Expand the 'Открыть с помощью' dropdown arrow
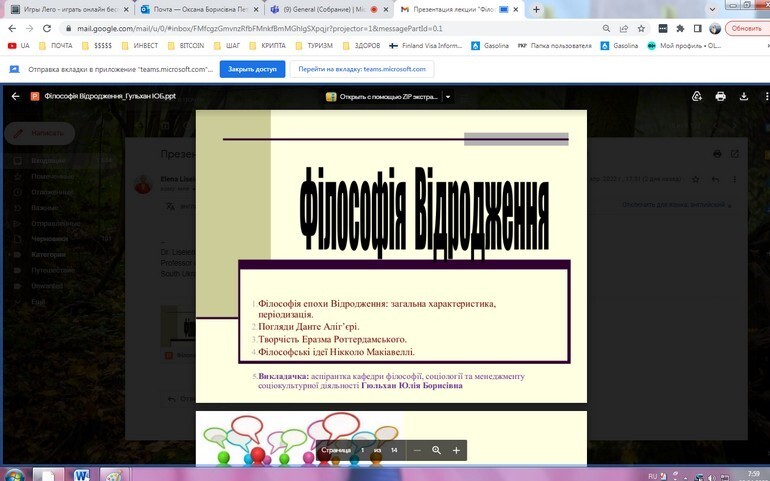 (448, 97)
